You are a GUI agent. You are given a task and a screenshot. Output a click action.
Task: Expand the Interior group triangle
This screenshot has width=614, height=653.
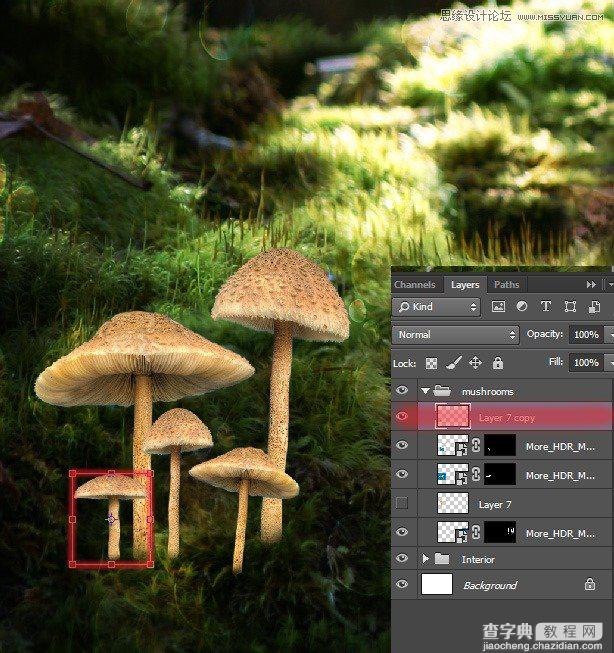coord(425,558)
